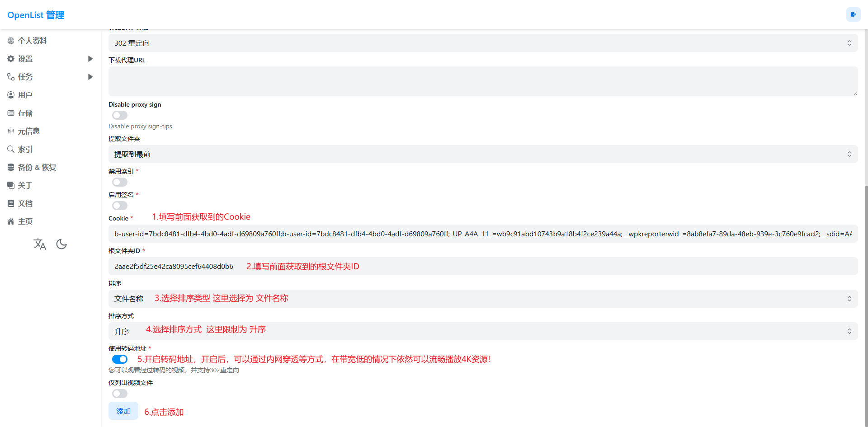
Task: Switch to dark mode with moon icon
Action: tap(61, 244)
